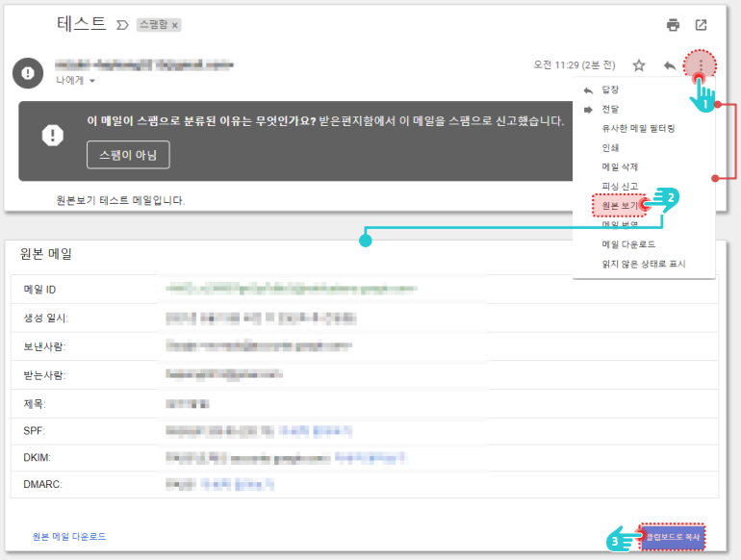
Task: Click the importance marker next to 테스트
Action: tap(122, 25)
